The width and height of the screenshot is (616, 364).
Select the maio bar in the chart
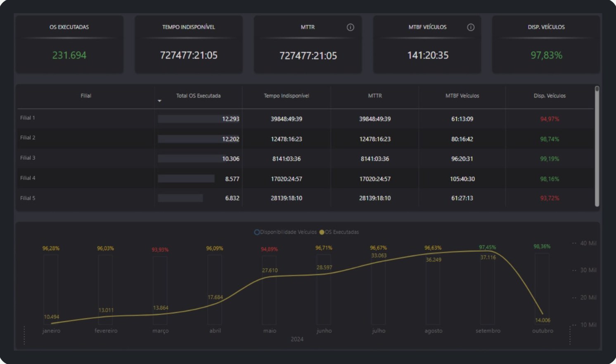pos(269,289)
